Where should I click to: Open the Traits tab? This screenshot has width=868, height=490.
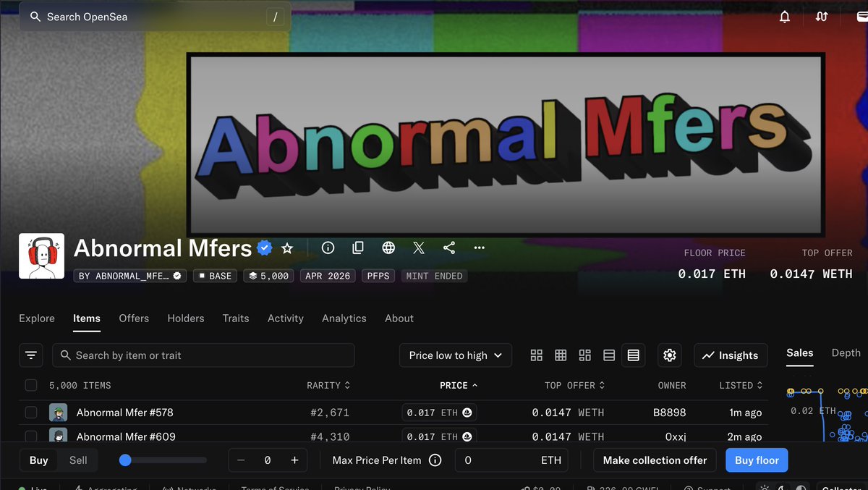236,318
